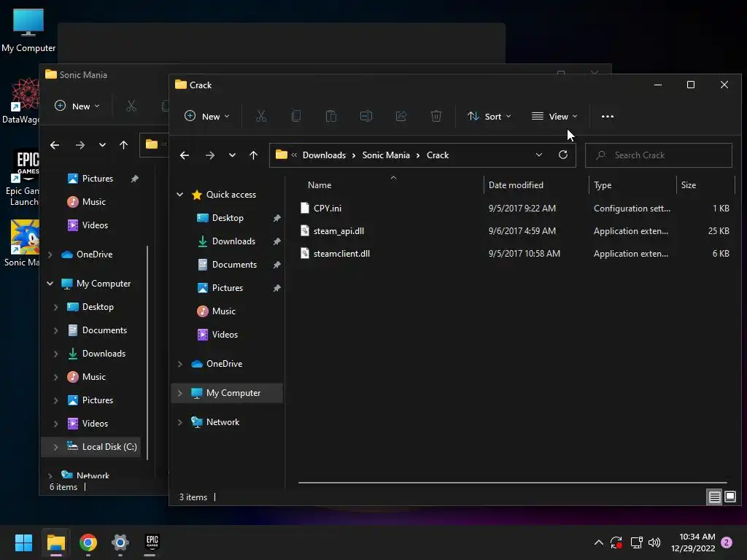Open the Settings gear on the taskbar
This screenshot has width=747, height=560.
tap(120, 542)
